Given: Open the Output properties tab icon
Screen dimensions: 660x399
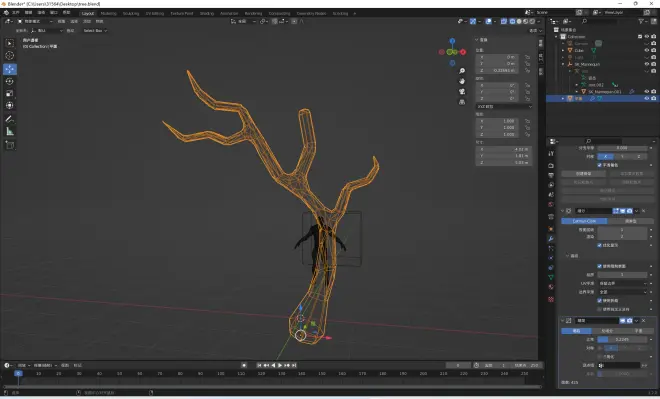Looking at the screenshot, I should pyautogui.click(x=551, y=175).
